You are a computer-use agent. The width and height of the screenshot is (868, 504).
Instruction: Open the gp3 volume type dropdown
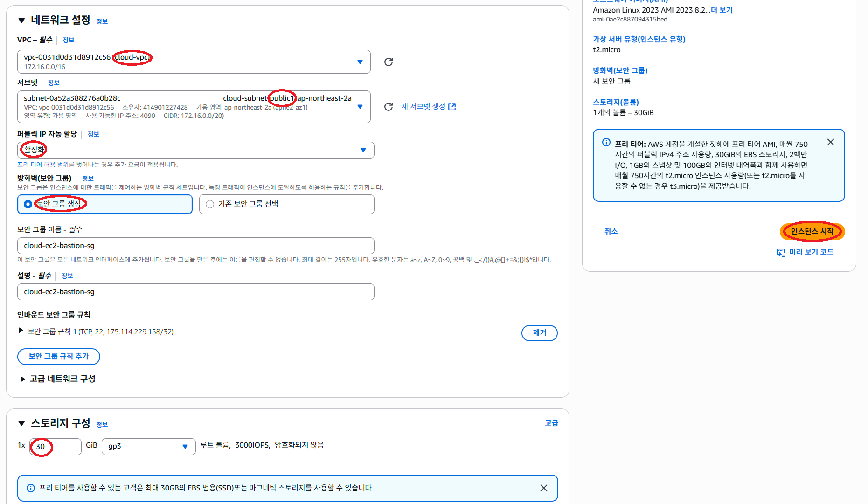coord(185,447)
